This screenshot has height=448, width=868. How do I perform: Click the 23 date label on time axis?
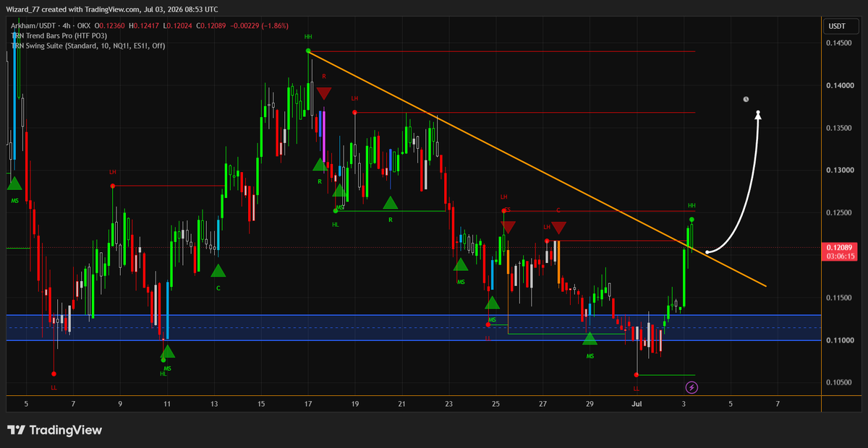point(449,403)
